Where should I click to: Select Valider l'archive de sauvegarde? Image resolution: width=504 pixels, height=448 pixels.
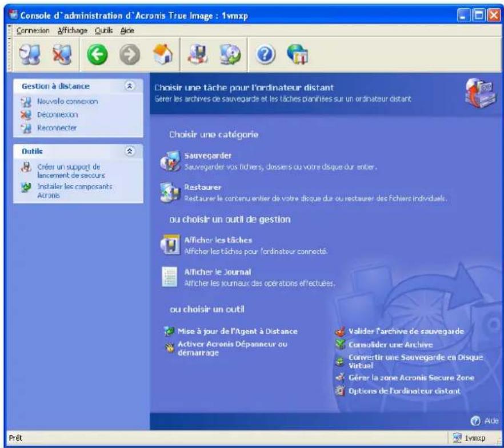pos(406,331)
